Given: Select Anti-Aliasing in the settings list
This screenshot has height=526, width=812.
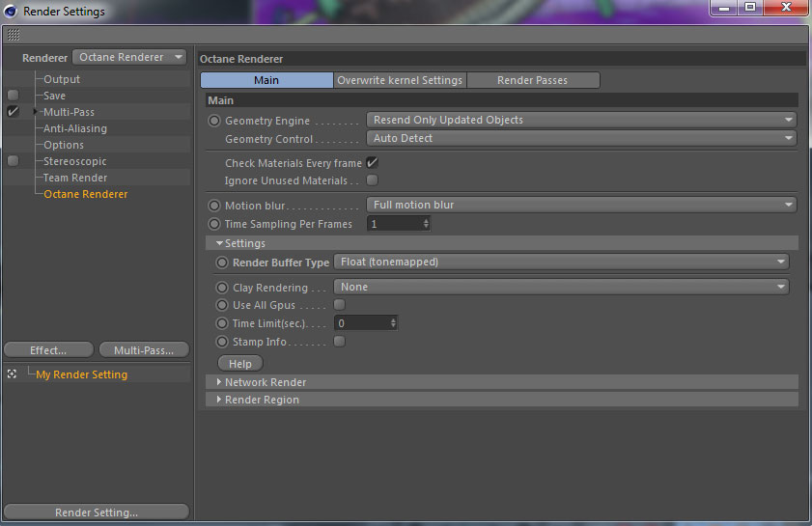Looking at the screenshot, I should click(x=75, y=128).
